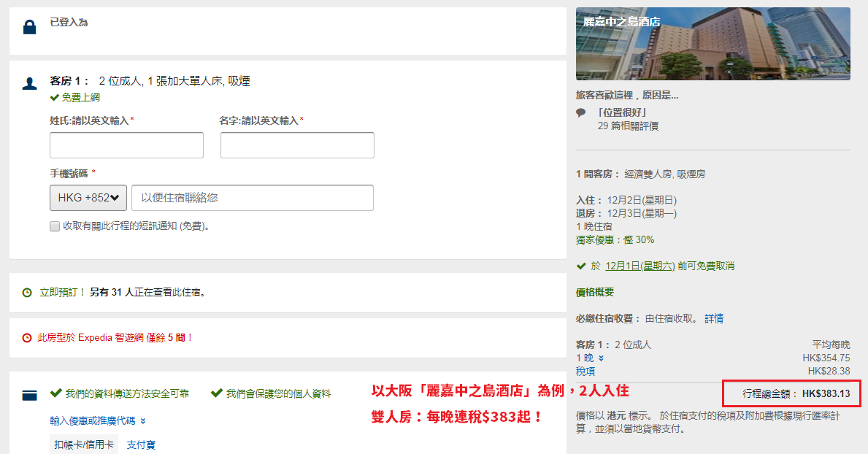Click the checkmark beside 我們的資料傳送方法安全可靠

click(x=56, y=393)
